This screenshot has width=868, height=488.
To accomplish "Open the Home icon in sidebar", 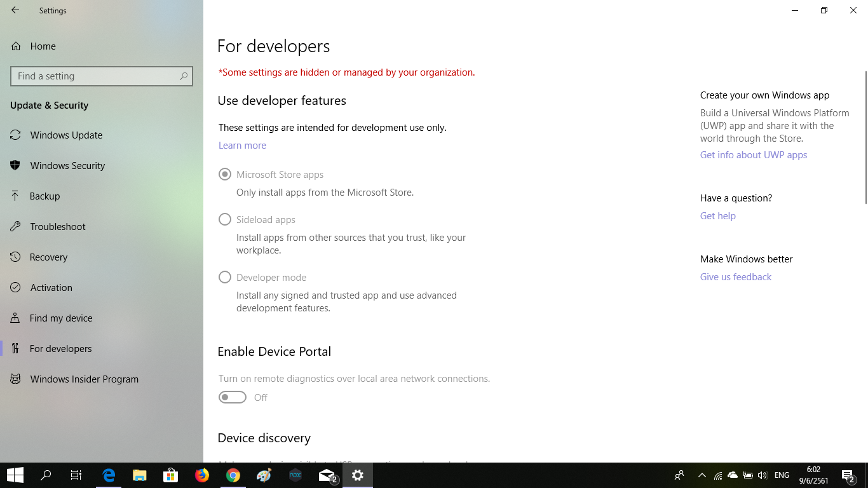I will 16,46.
